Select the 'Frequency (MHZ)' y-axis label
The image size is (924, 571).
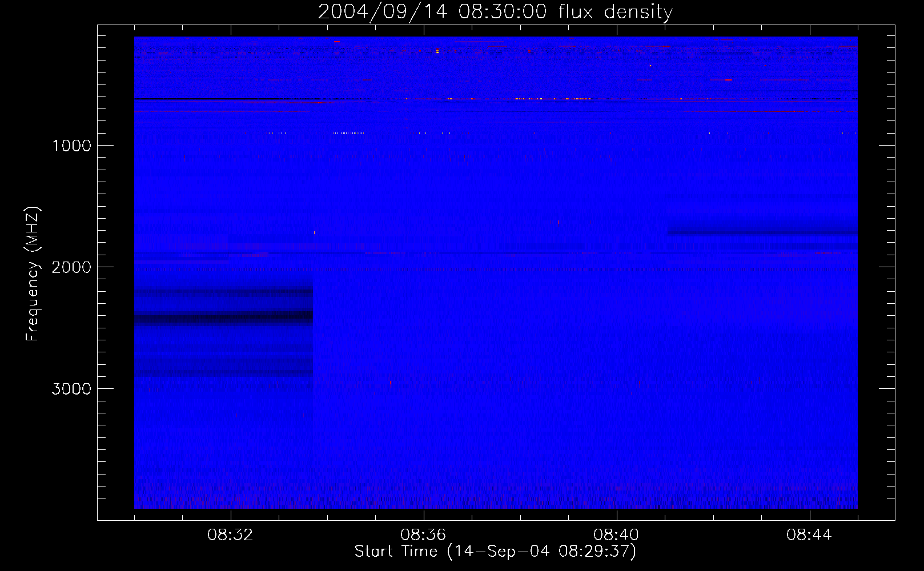coord(33,274)
